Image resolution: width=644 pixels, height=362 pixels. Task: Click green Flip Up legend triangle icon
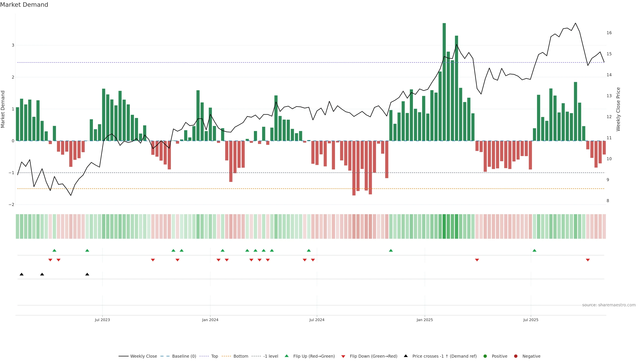click(x=287, y=356)
